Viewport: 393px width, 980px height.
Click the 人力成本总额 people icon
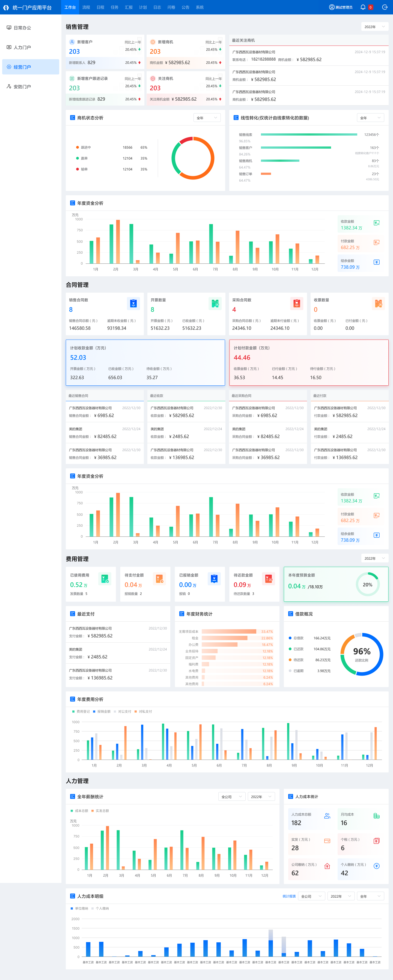pos(327,816)
